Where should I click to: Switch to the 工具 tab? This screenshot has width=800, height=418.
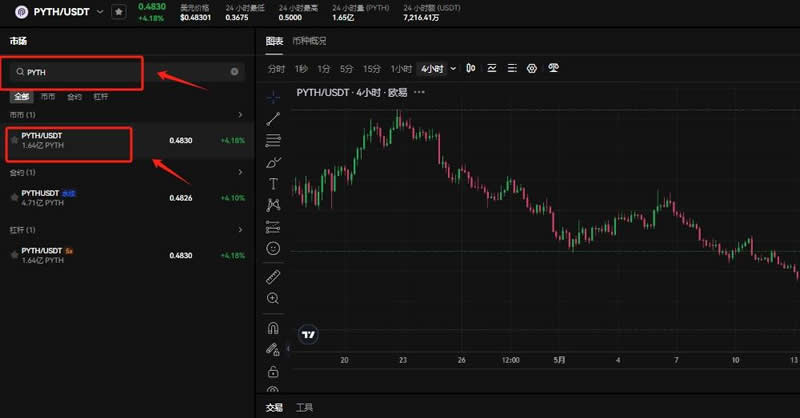[x=305, y=407]
